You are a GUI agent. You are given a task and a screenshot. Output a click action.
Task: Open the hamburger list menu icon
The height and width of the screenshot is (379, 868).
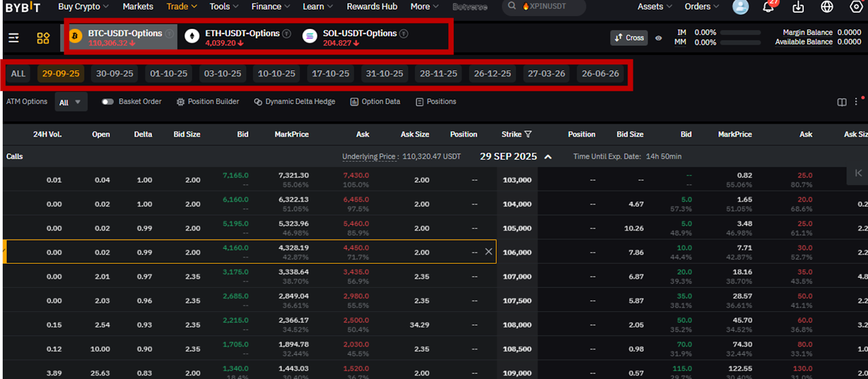pos(14,38)
